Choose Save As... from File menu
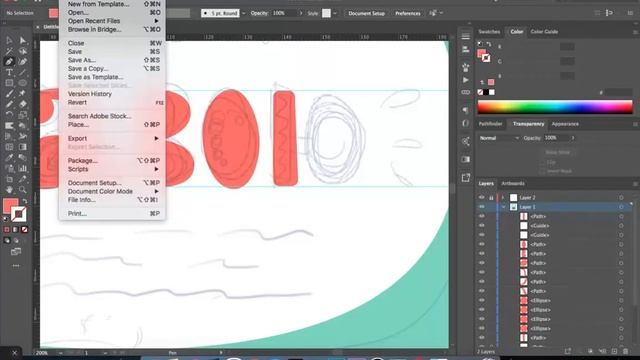Screen dimensions: 640x360 [x=113, y=60]
